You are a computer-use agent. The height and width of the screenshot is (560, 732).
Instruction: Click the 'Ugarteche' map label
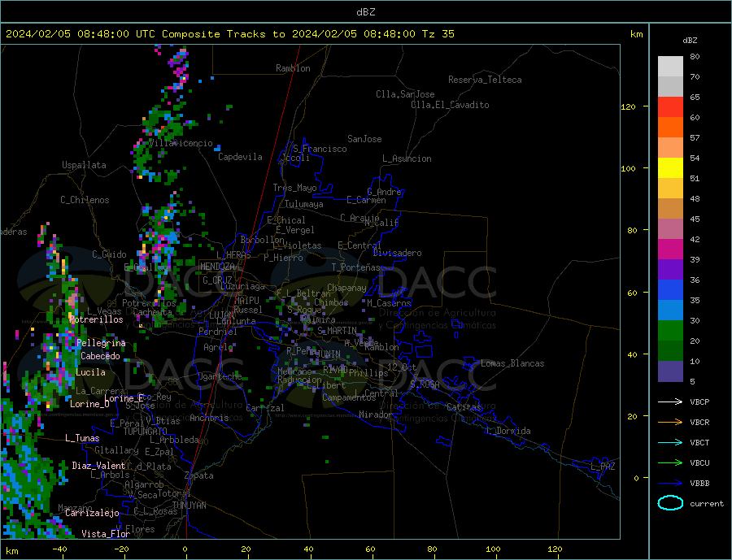220,376
